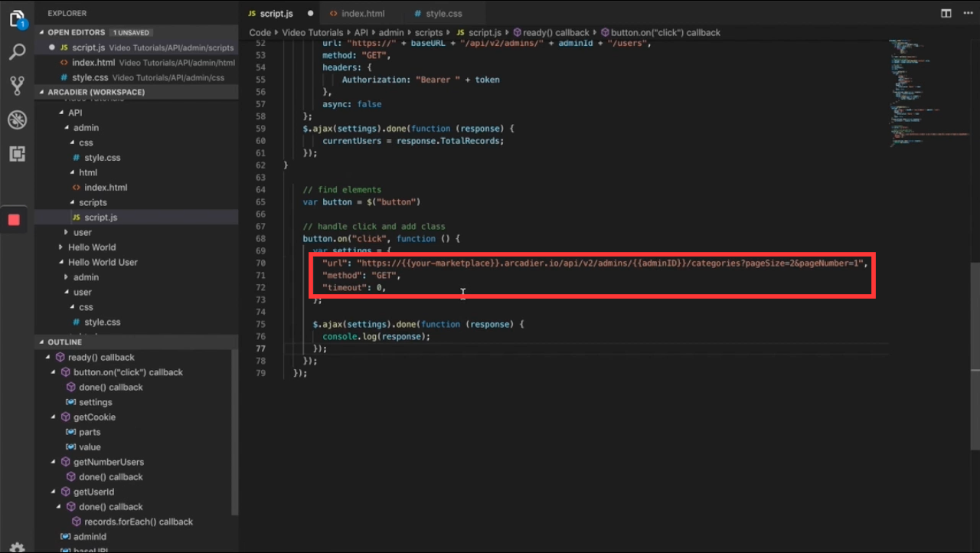
Task: Collapse the ready() callback node in Outline
Action: (48, 358)
